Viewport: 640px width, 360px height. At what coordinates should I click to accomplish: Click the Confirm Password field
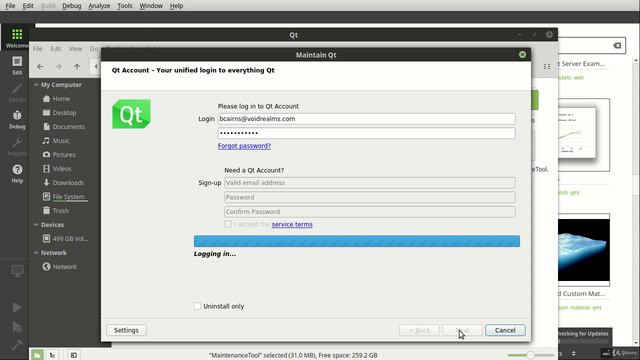click(370, 211)
